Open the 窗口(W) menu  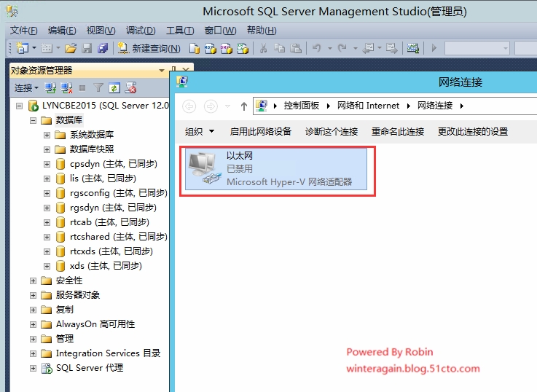pos(220,31)
